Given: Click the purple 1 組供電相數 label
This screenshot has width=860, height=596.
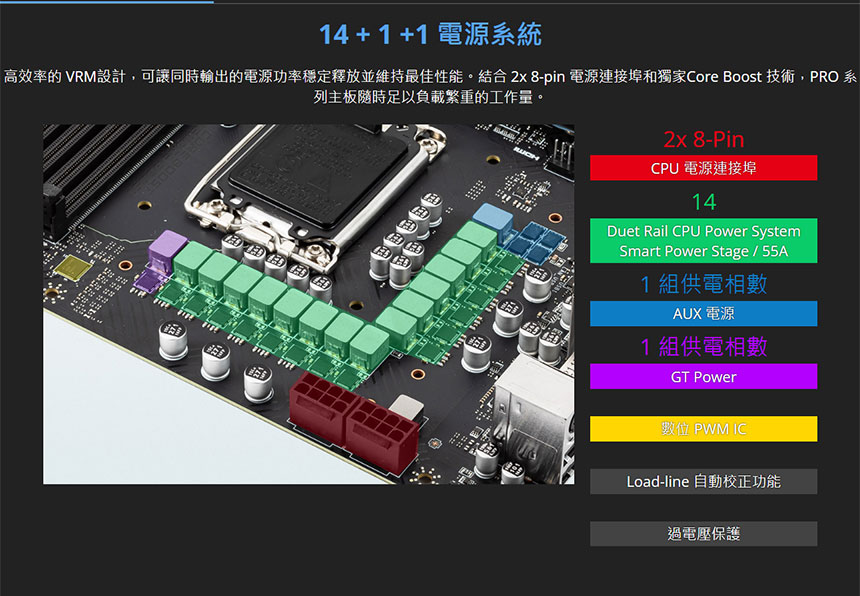Looking at the screenshot, I should click(704, 347).
